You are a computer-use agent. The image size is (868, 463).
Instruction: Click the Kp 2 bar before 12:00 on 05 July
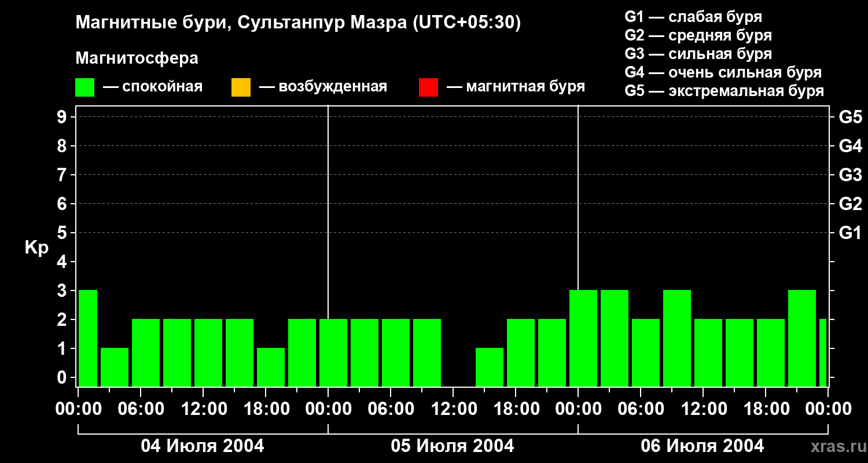pyautogui.click(x=427, y=352)
